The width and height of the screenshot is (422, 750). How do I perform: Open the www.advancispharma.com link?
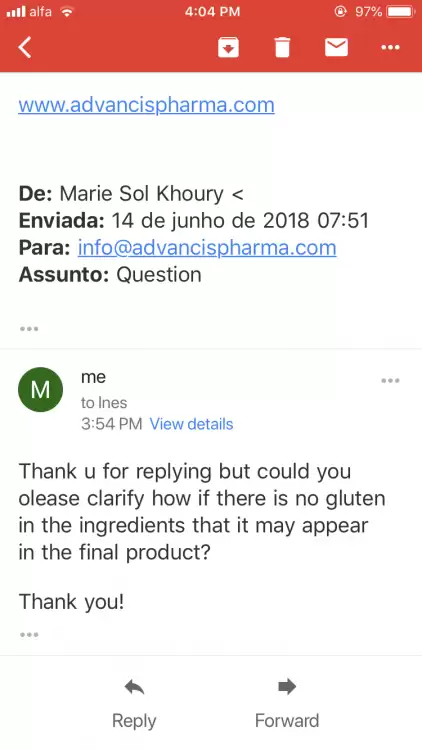[146, 105]
